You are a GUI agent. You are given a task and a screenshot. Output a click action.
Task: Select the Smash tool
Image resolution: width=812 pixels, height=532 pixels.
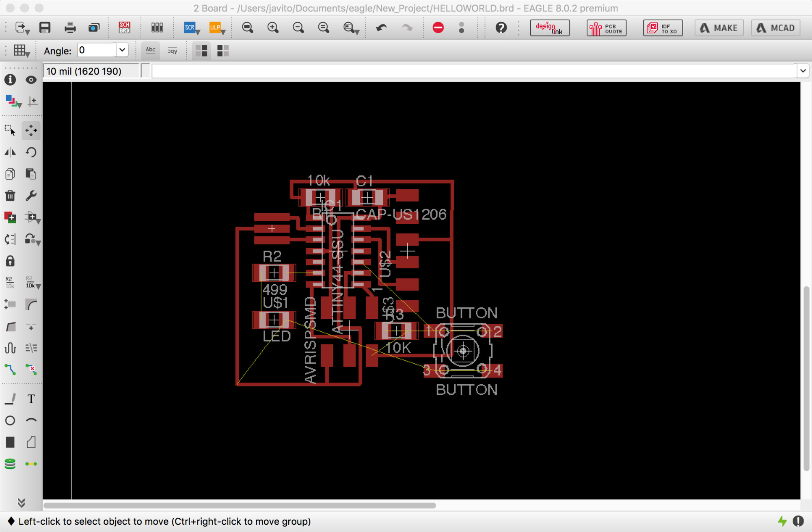[x=10, y=304]
